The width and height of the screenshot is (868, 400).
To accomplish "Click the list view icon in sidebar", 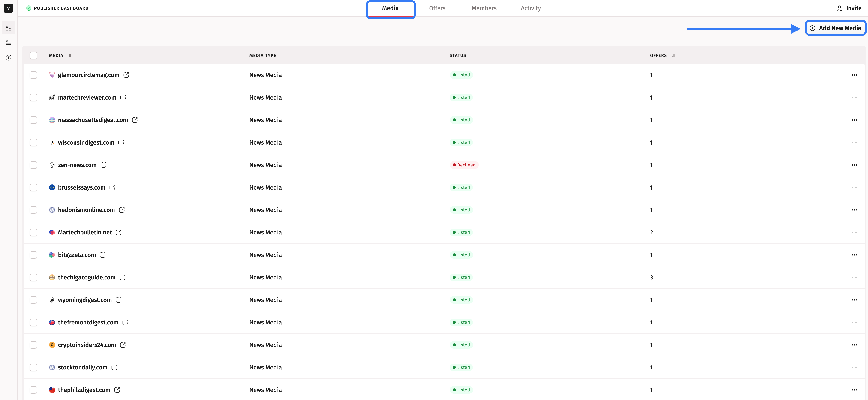I will 8,43.
